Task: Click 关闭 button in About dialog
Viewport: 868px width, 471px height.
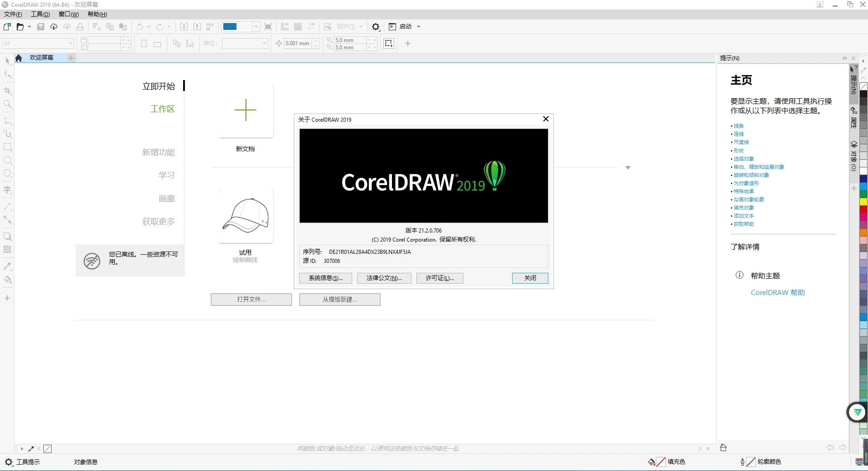Action: [530, 278]
